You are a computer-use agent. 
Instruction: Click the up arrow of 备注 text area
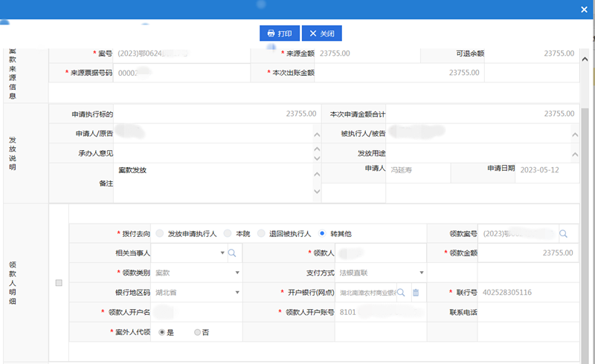click(x=318, y=175)
